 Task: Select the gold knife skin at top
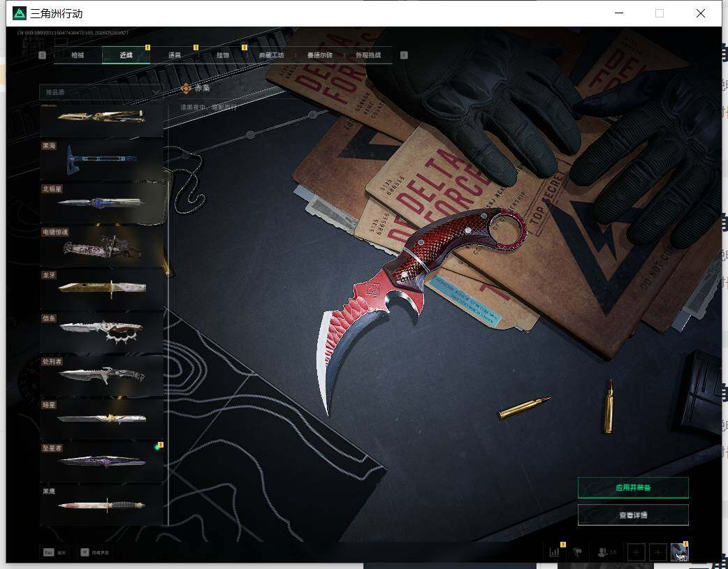(102, 120)
